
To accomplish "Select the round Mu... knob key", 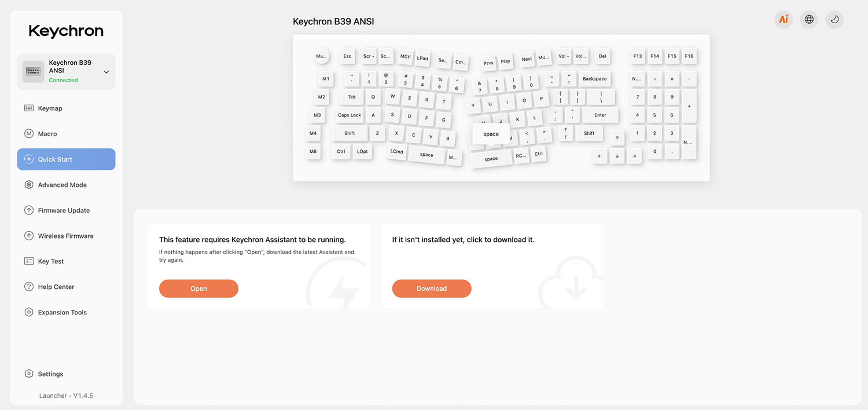I will point(321,56).
